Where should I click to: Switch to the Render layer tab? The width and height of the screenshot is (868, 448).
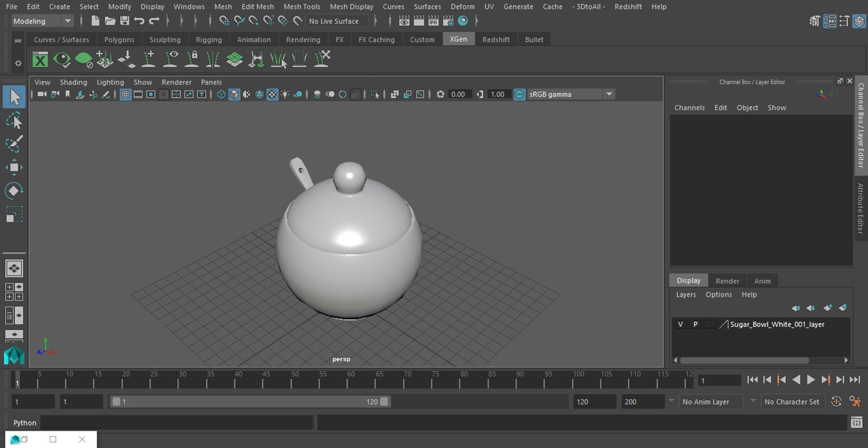pyautogui.click(x=727, y=281)
